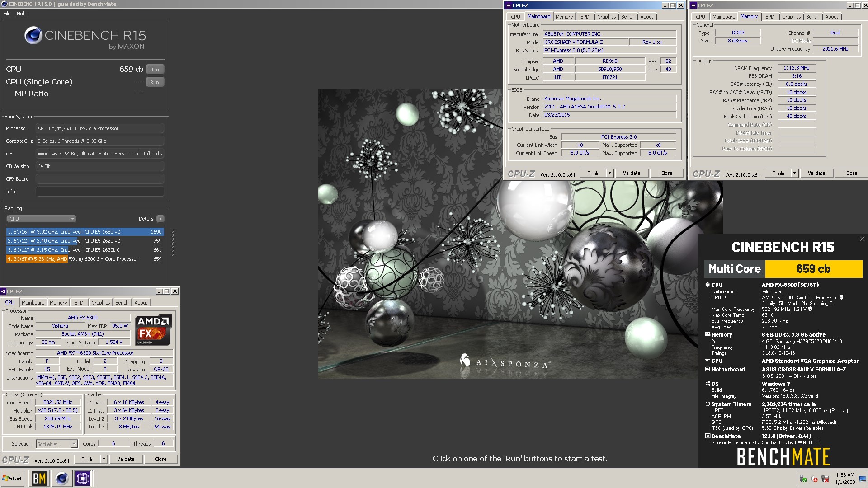Open About tab in CPU-Z Memory window
Screen dimensions: 868x488
831,17
